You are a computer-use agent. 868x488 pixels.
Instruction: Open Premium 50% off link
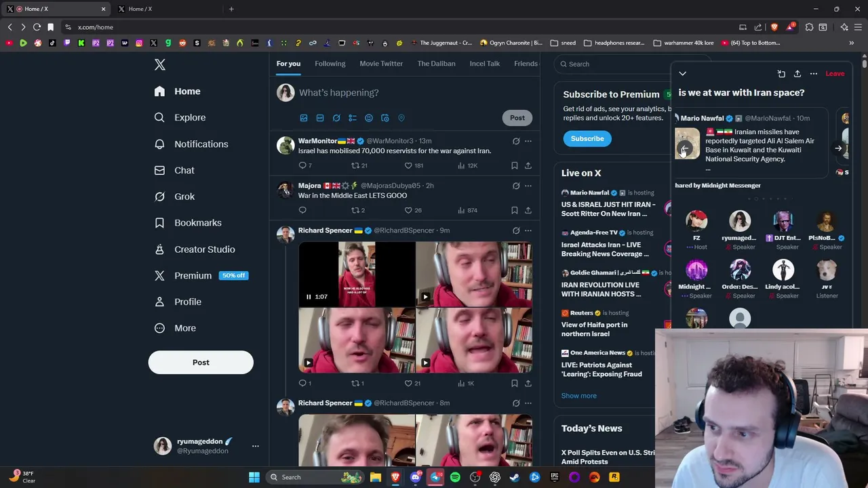click(201, 275)
